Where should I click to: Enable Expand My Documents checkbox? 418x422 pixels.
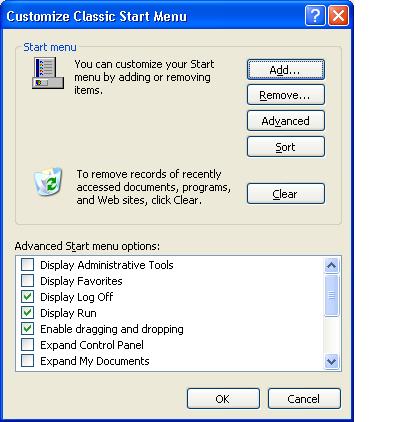tap(27, 361)
